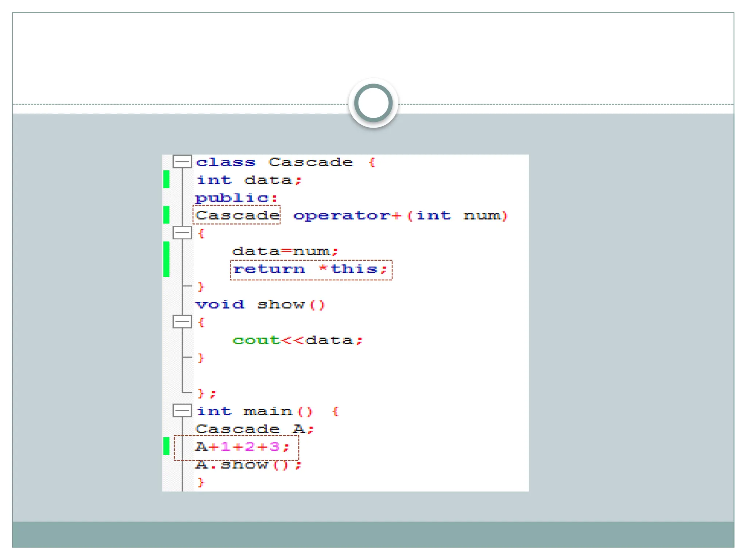Click green marker beside Cascade operator+ line
The image size is (747, 560).
[166, 215]
